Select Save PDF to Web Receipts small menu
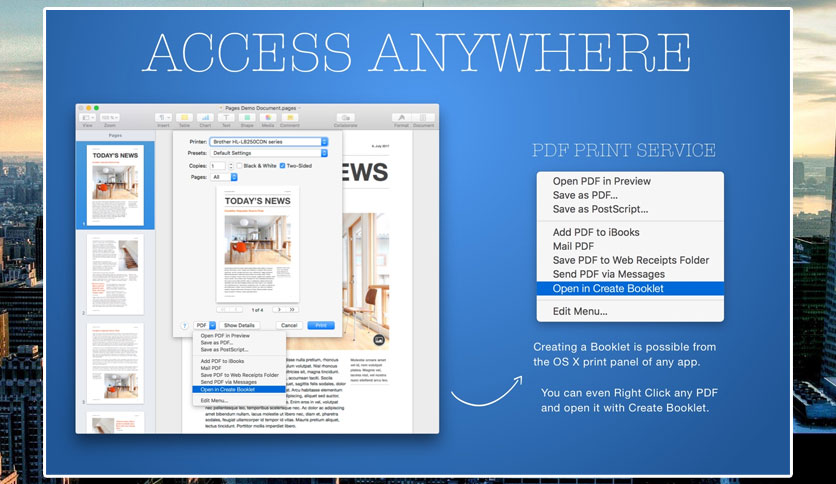 click(x=239, y=375)
